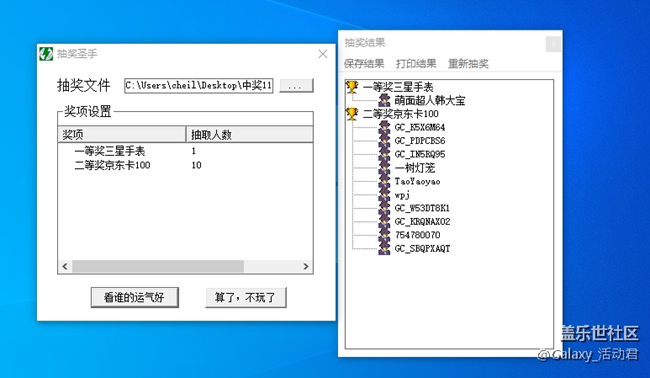The height and width of the screenshot is (378, 650).
Task: Click the trophy icon beside 二等奖京东卡100
Action: pyautogui.click(x=352, y=114)
